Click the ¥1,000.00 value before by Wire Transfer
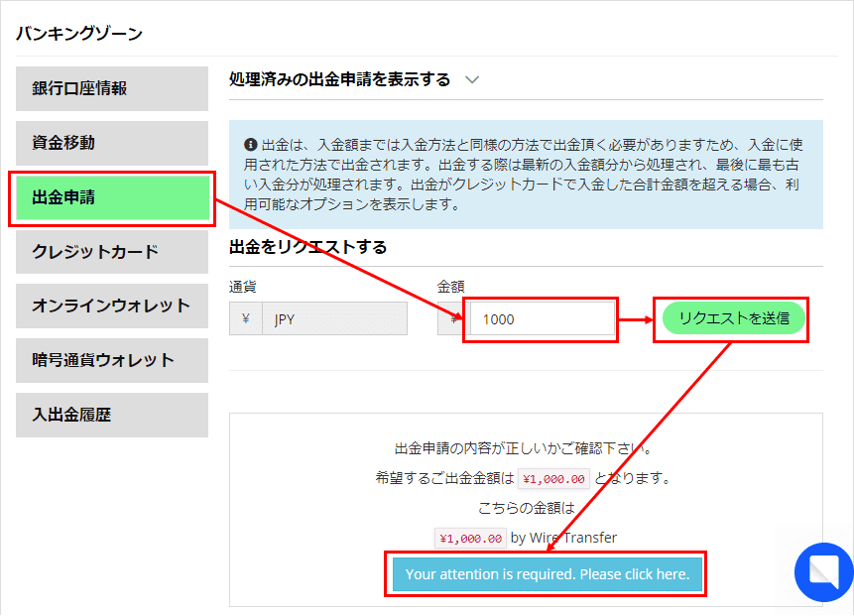854x616 pixels. (470, 538)
